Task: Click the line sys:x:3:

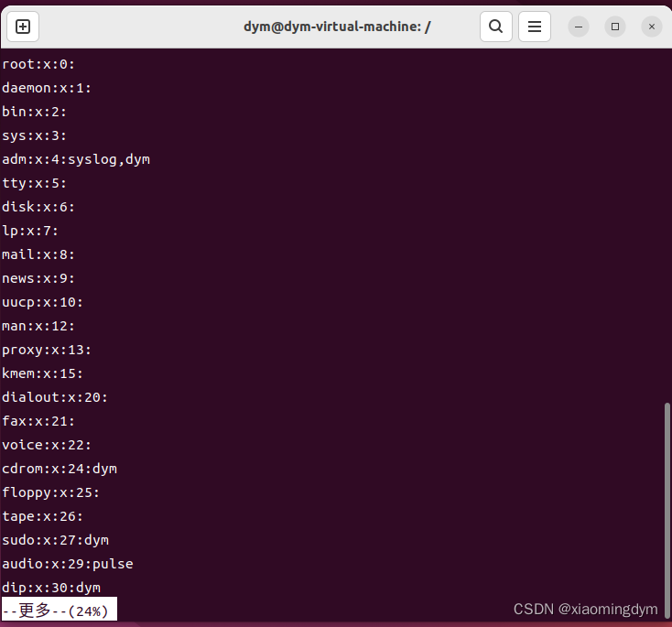Action: 34,135
